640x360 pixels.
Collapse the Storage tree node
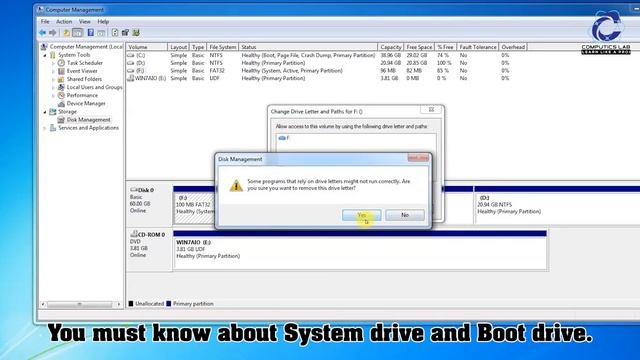pyautogui.click(x=45, y=112)
